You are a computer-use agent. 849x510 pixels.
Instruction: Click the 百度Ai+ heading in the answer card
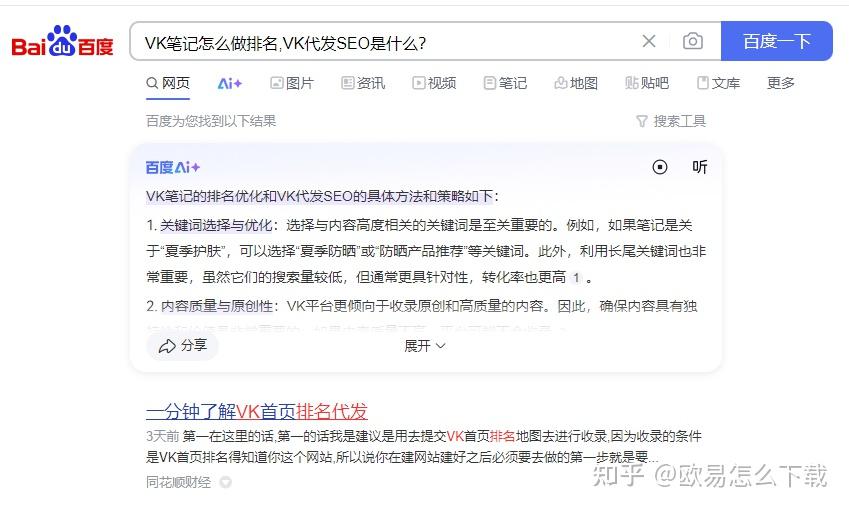173,167
